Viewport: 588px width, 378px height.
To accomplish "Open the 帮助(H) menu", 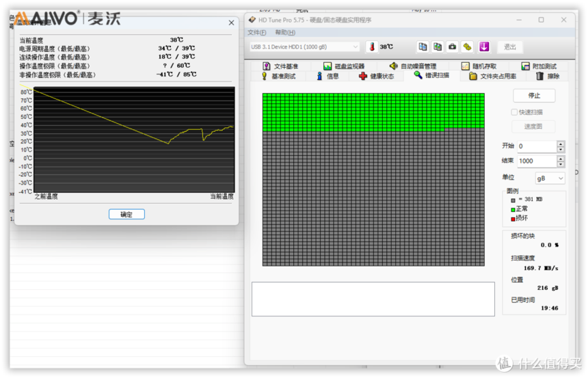I will coord(285,33).
